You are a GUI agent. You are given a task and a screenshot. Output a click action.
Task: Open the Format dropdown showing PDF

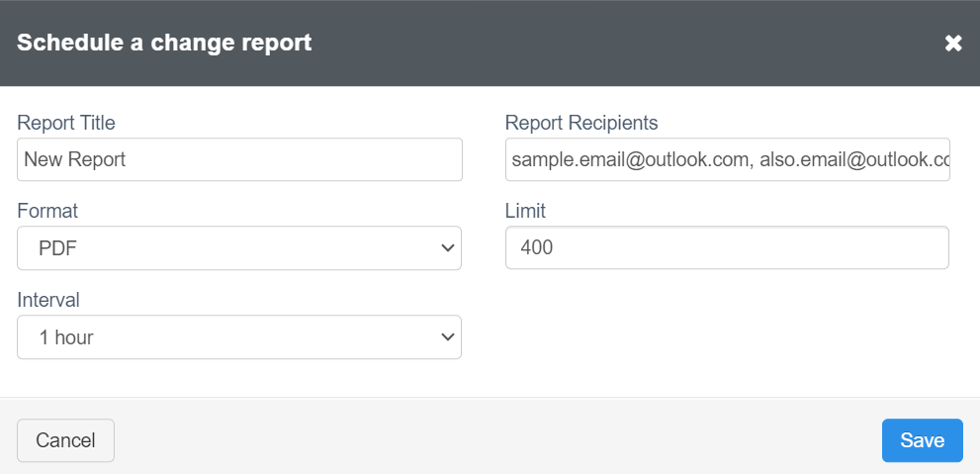coord(239,248)
